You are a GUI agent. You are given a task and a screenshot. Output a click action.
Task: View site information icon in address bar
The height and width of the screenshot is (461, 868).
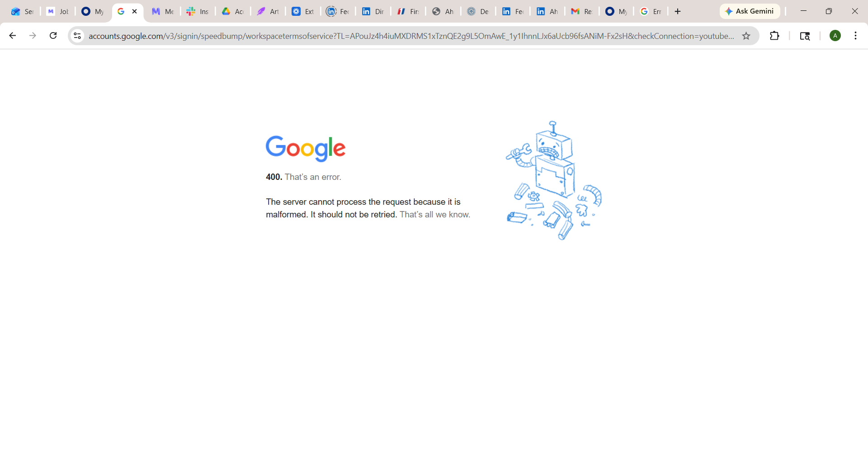(x=77, y=36)
